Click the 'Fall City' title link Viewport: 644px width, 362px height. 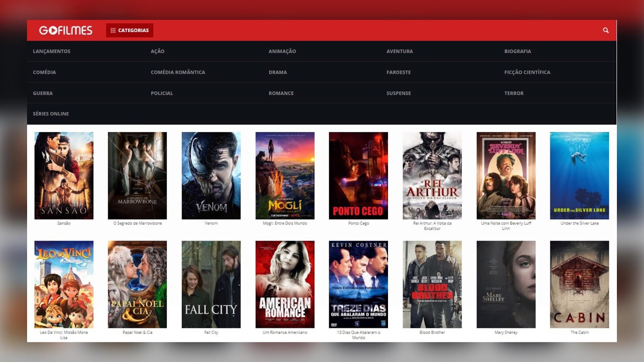click(x=211, y=332)
